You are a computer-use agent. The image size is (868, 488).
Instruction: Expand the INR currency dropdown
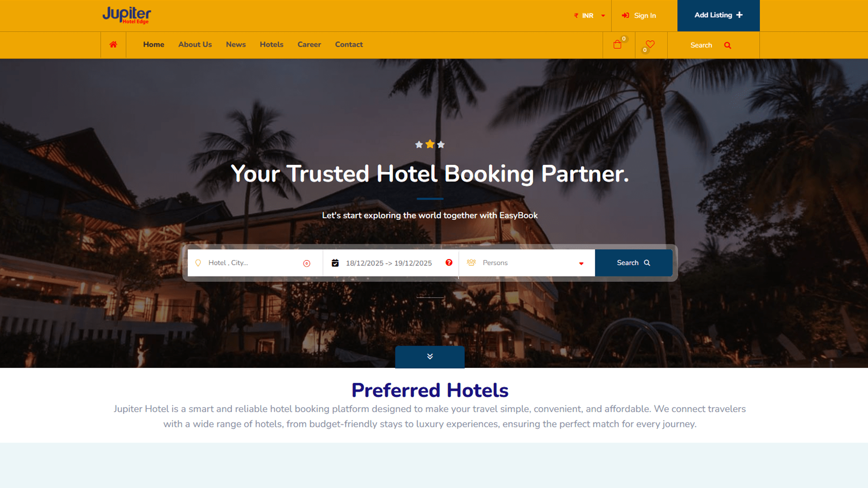(x=590, y=15)
